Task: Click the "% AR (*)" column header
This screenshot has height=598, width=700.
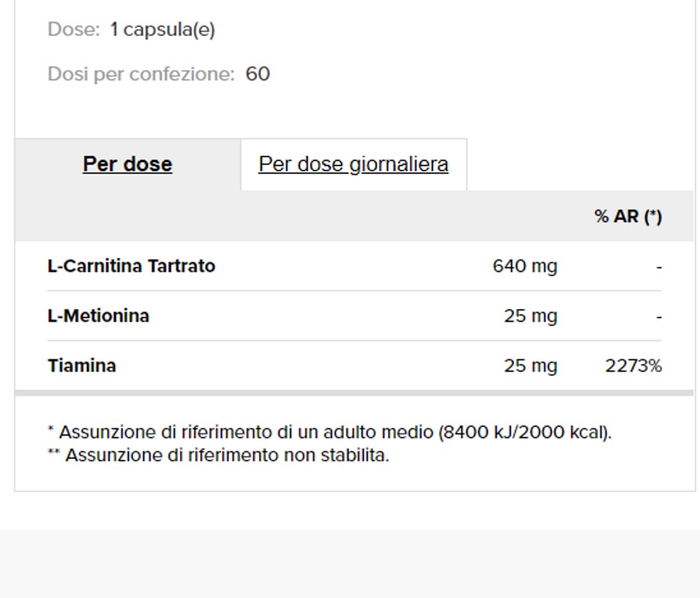Action: pos(628,217)
